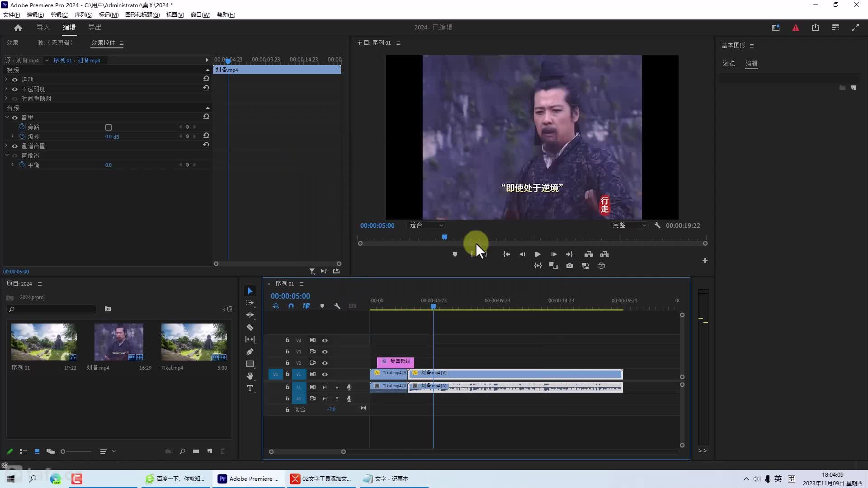Open the red alert warning icon

tap(796, 28)
